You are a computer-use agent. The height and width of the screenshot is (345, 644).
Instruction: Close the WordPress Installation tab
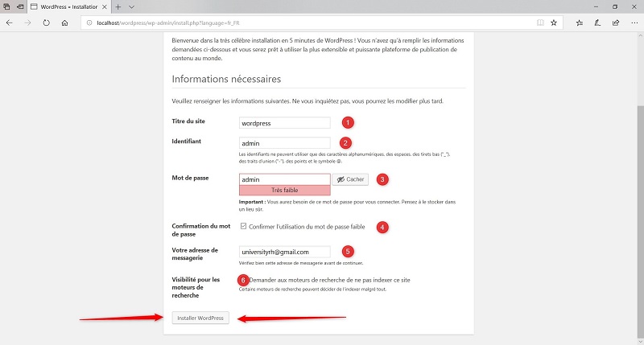pyautogui.click(x=105, y=7)
